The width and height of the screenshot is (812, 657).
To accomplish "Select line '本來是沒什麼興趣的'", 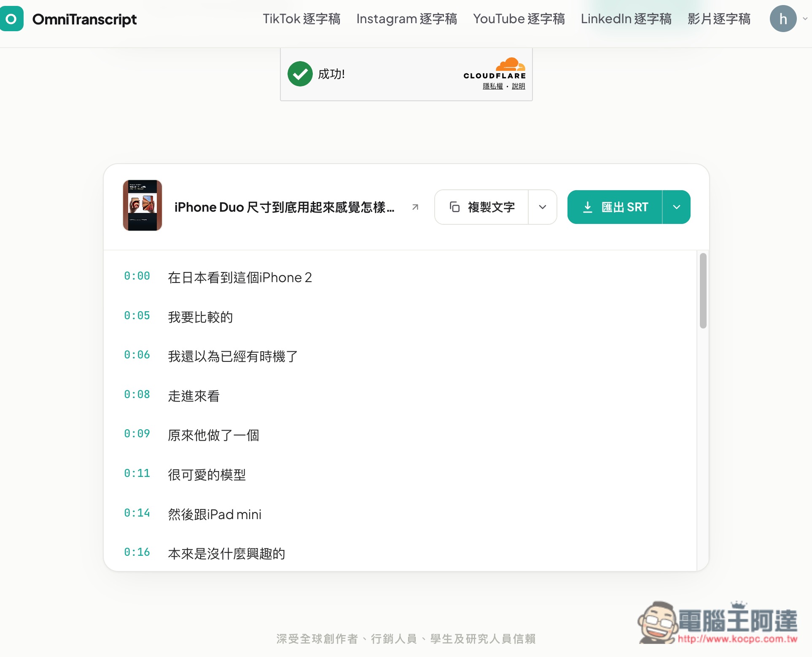I will (x=226, y=554).
